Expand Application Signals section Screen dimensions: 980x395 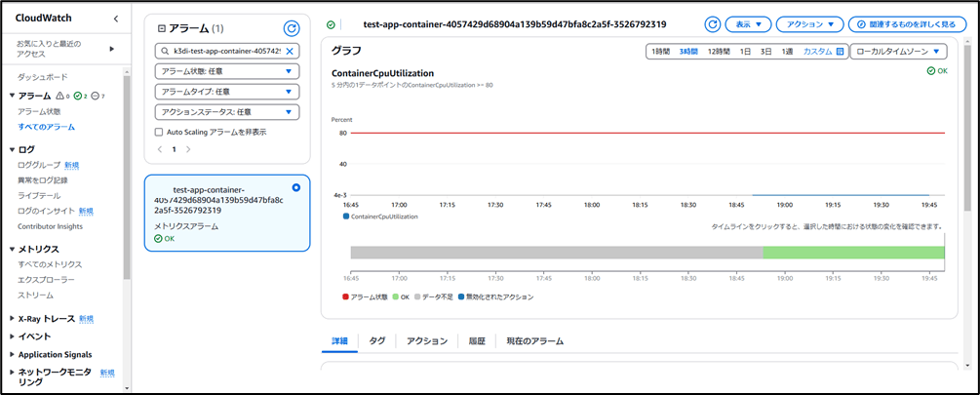pos(13,354)
